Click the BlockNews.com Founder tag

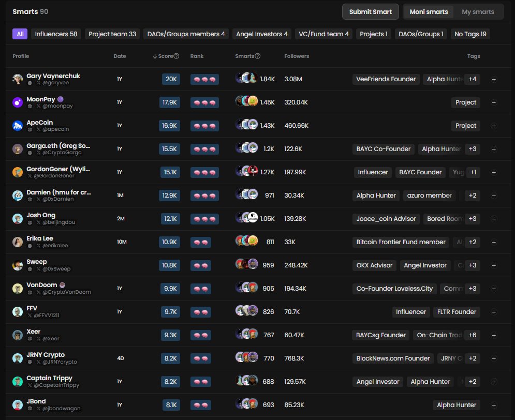coord(393,358)
